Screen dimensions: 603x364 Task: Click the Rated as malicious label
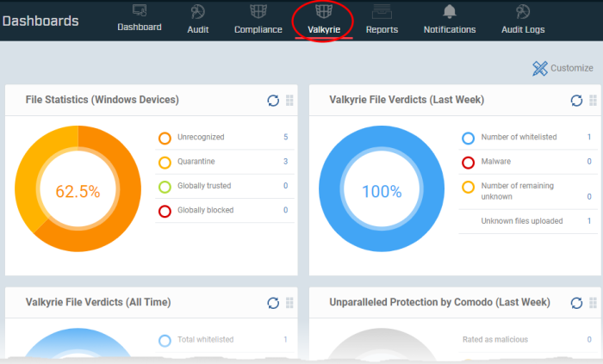tap(495, 339)
